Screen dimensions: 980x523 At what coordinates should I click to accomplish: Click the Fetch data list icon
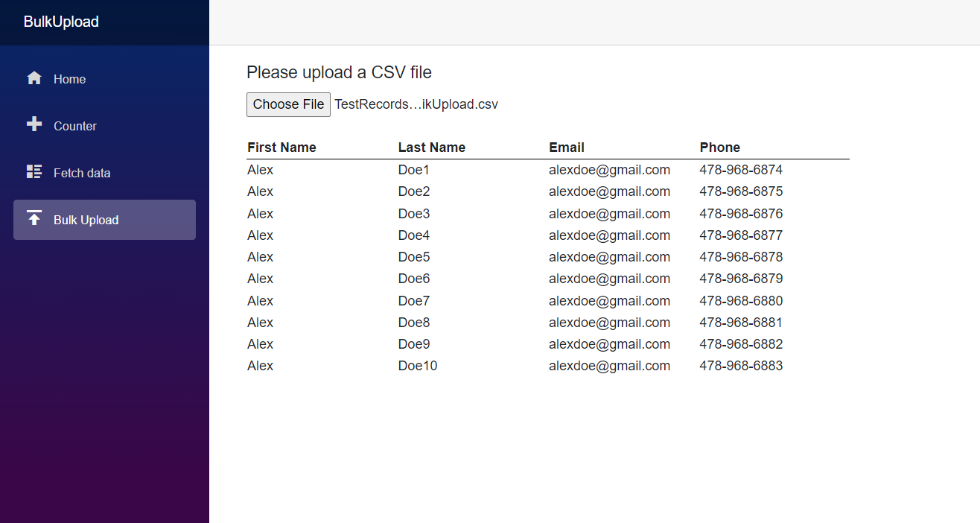coord(34,172)
